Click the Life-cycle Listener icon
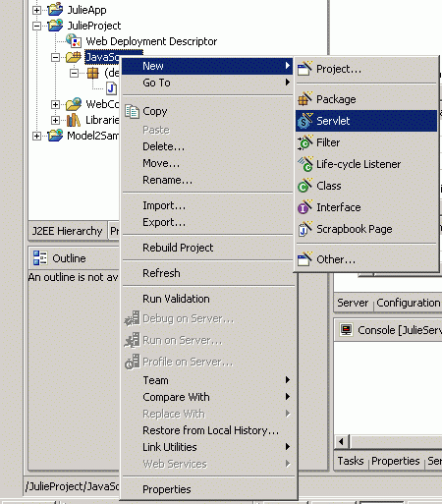This screenshot has height=504, width=442. pos(304,164)
